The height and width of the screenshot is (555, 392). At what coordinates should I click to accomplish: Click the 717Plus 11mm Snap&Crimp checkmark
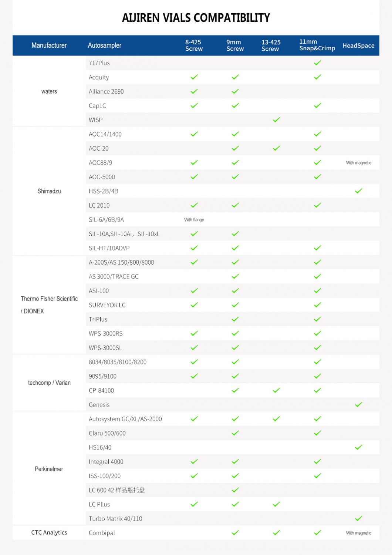coord(317,63)
